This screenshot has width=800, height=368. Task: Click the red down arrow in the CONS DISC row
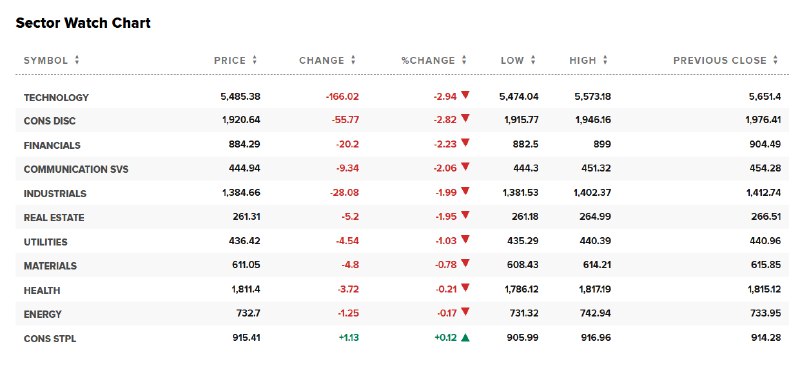click(x=465, y=118)
